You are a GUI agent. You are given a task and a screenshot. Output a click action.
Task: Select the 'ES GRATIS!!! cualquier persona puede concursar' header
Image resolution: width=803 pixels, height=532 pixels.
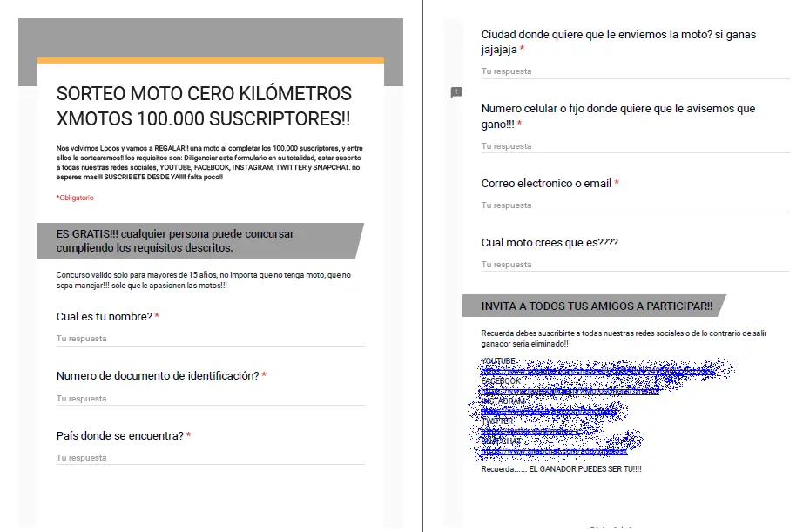200,240
